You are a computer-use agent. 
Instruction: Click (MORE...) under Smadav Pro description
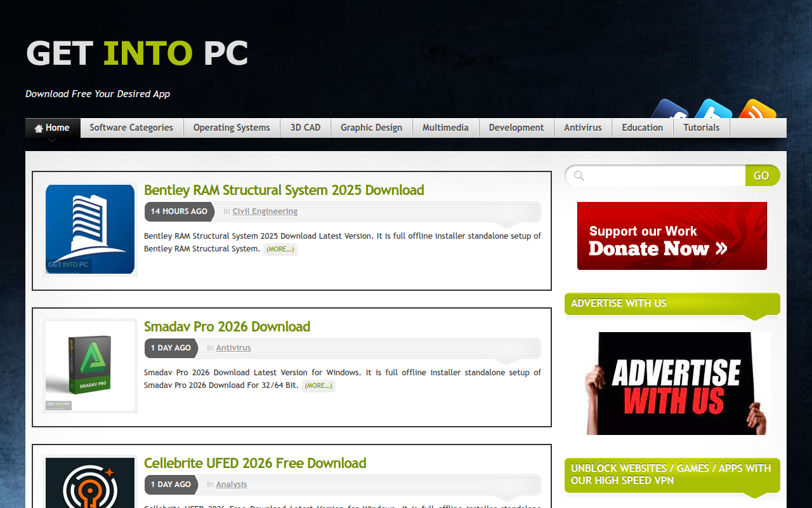(x=318, y=385)
